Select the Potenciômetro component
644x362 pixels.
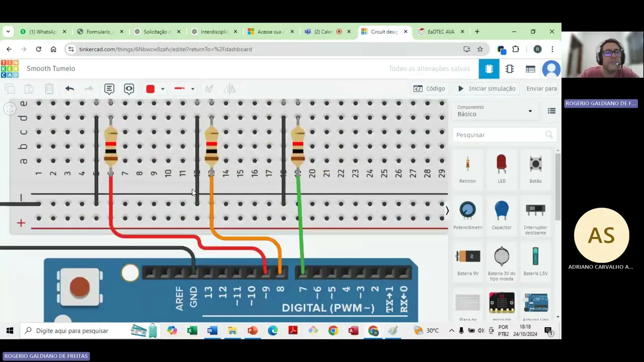click(x=467, y=215)
